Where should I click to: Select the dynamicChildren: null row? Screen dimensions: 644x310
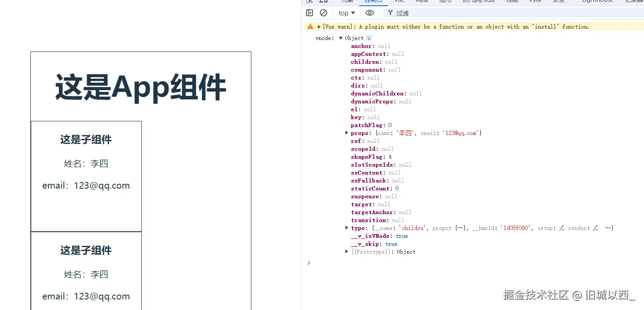[386, 94]
